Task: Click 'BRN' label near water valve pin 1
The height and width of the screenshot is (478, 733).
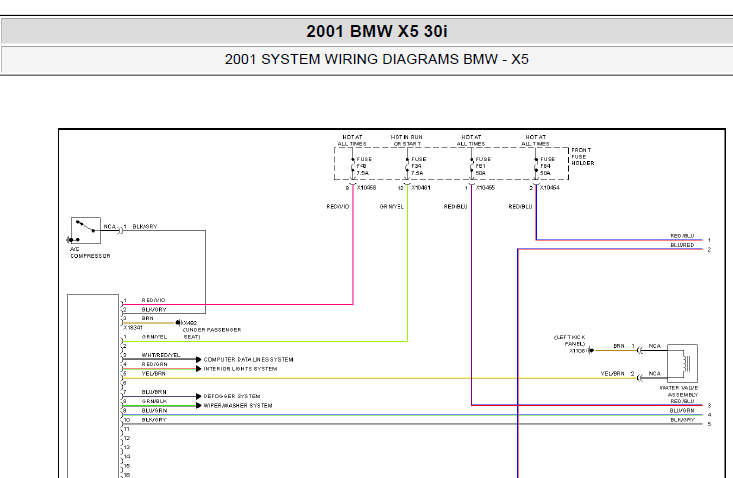Action: coord(619,346)
